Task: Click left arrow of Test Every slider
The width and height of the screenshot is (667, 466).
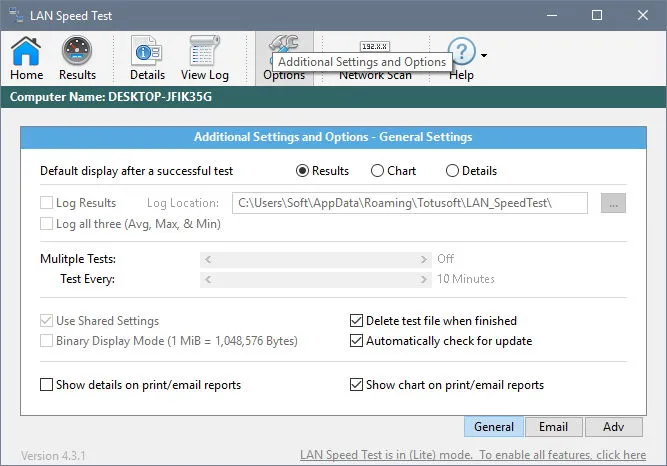Action: (x=208, y=279)
